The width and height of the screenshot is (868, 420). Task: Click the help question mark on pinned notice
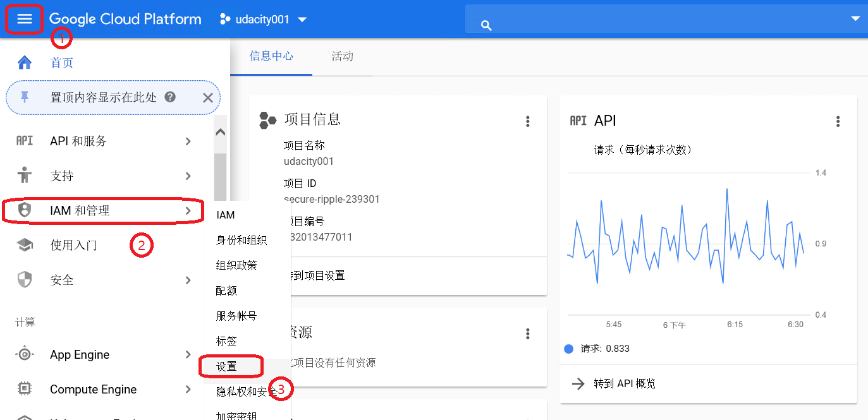pos(169,97)
